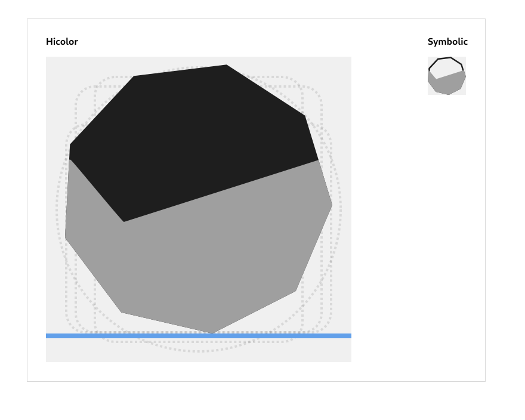Click the Symbolic heading label
The width and height of the screenshot is (525, 420).
[x=447, y=42]
